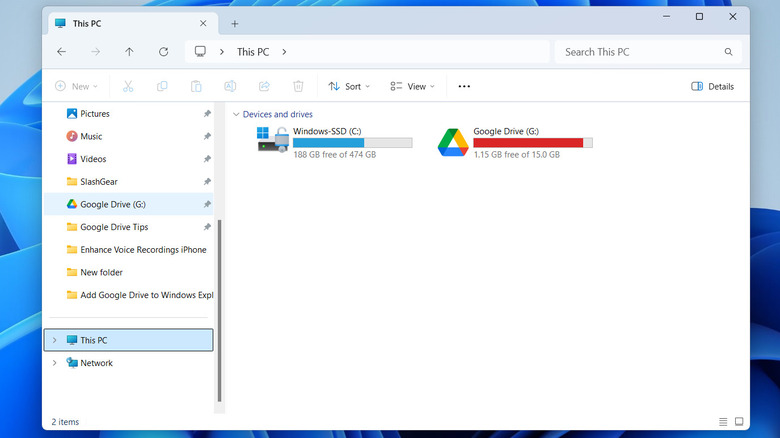Image resolution: width=780 pixels, height=438 pixels.
Task: Click the 188 GB free of 474 GB text
Action: [x=335, y=155]
